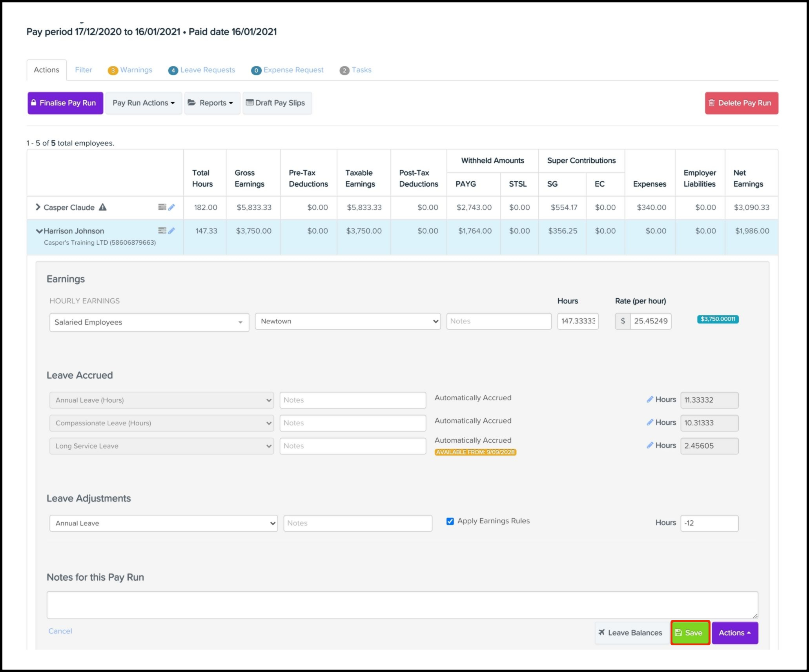Collapse Harrison Johnson employee row
Viewport: 809px width, 672px height.
(x=39, y=231)
